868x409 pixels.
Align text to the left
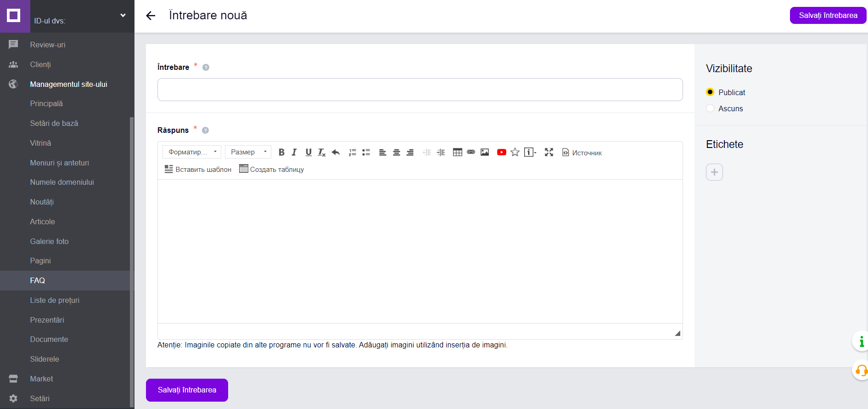[382, 152]
